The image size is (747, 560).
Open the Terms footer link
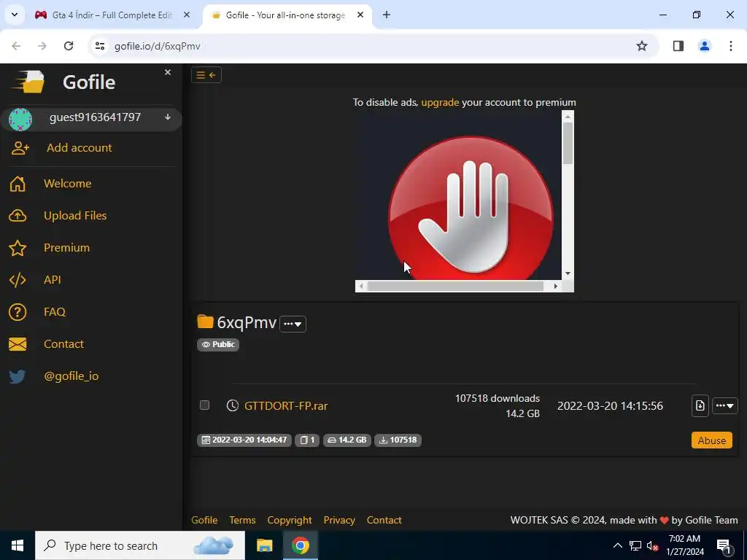pos(242,520)
